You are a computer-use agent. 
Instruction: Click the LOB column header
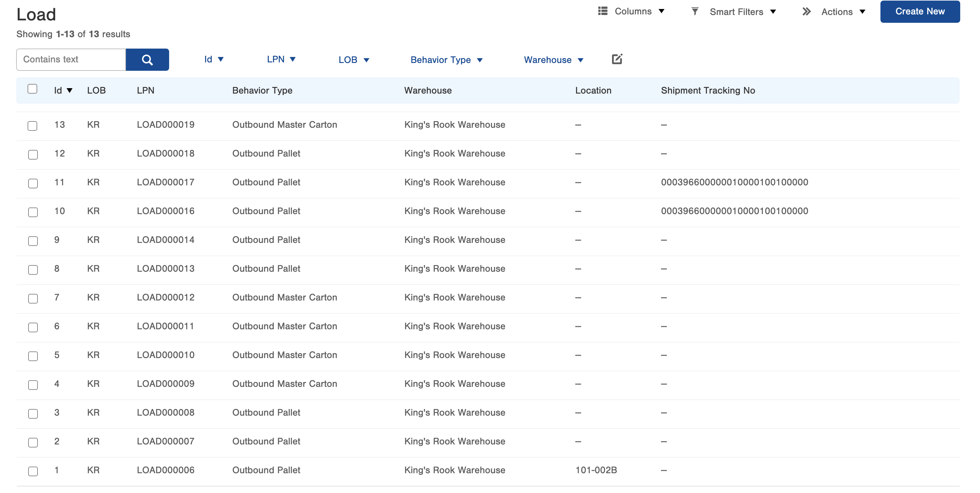pyautogui.click(x=96, y=91)
